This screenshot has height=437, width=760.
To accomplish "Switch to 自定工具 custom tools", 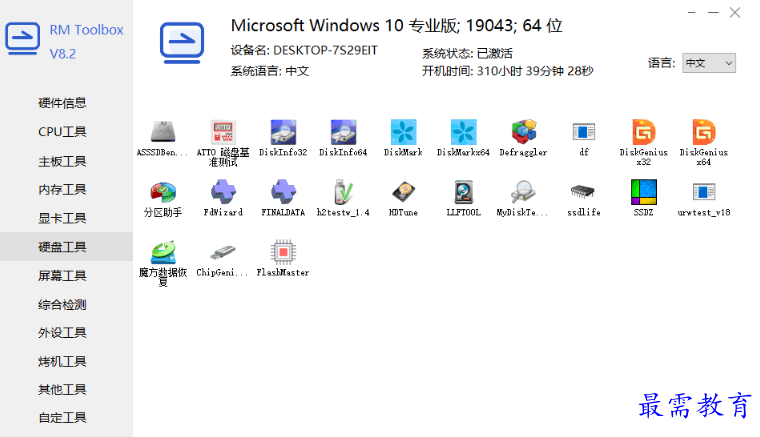I will [x=63, y=418].
